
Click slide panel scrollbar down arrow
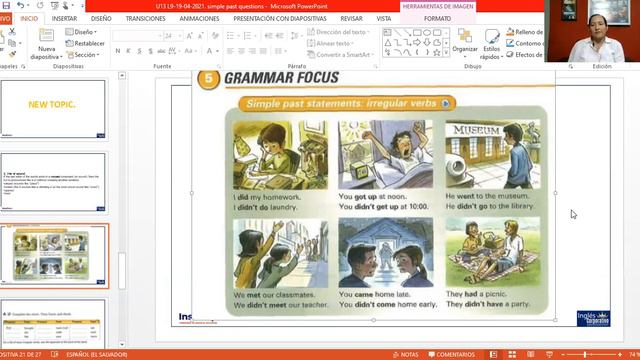122,344
